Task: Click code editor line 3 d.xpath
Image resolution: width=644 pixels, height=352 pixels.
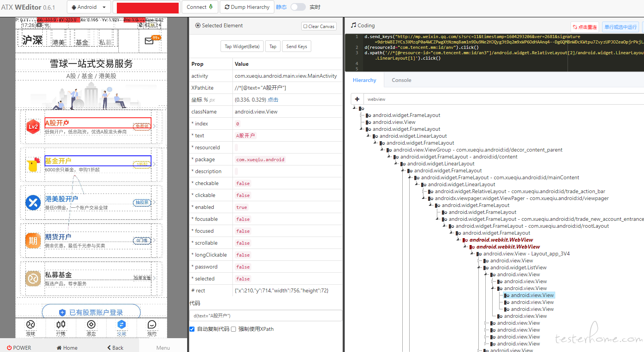Action: coord(503,55)
